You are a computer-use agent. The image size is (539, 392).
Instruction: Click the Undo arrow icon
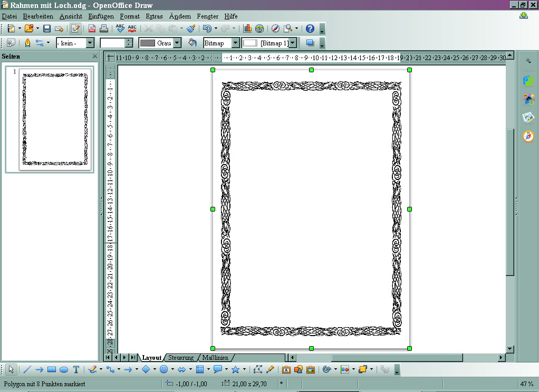(x=207, y=28)
